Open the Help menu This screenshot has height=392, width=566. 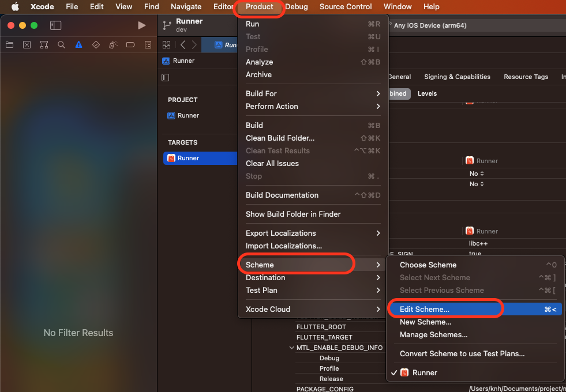pyautogui.click(x=432, y=6)
